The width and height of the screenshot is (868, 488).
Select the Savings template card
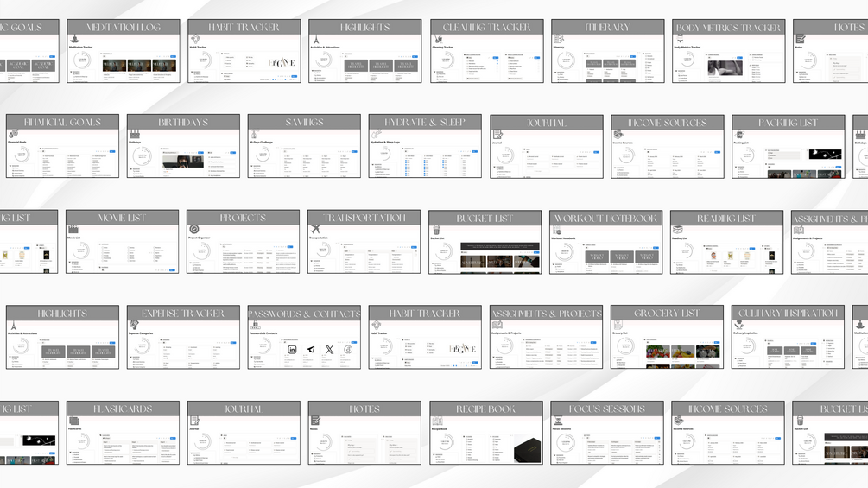[304, 146]
